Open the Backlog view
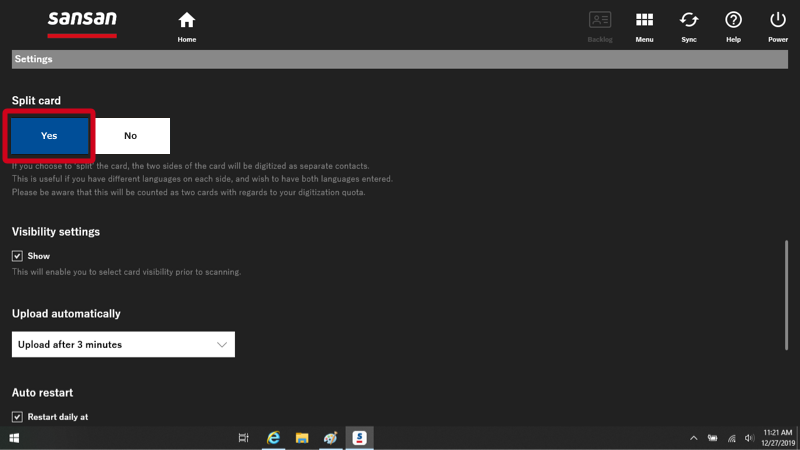The width and height of the screenshot is (800, 450). click(x=600, y=25)
